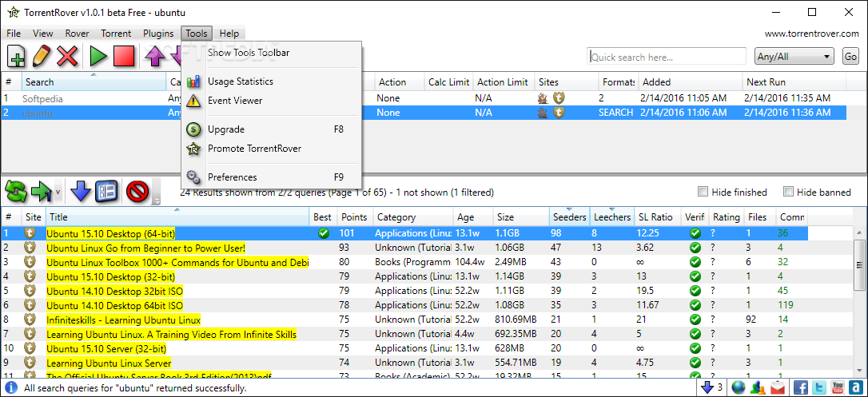Sort searches by Search column header
The image size is (868, 397).
point(94,81)
